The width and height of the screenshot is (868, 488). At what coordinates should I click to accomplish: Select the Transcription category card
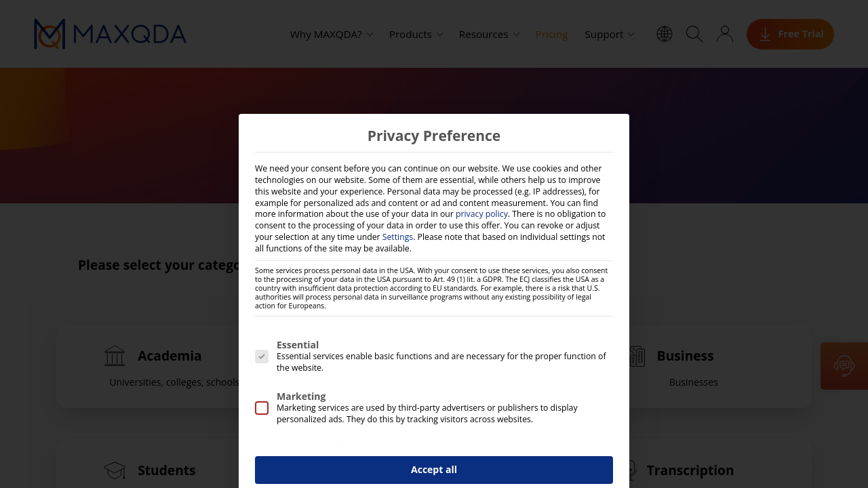pyautogui.click(x=690, y=470)
